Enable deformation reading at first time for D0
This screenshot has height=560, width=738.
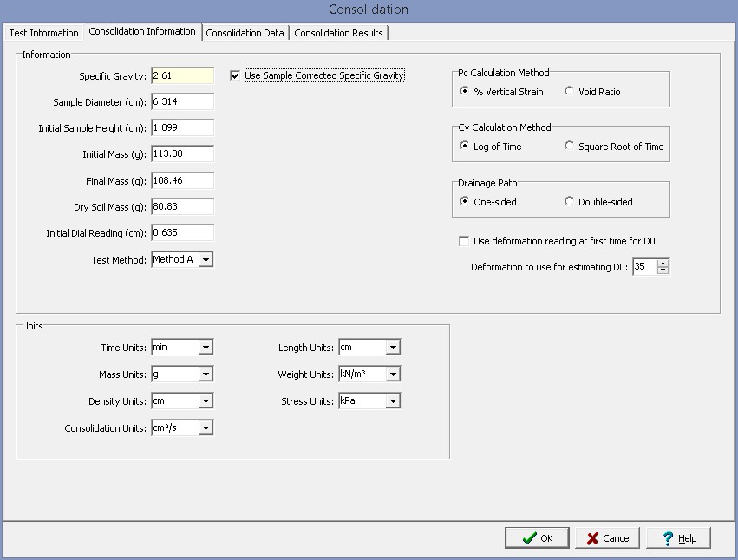click(x=465, y=241)
